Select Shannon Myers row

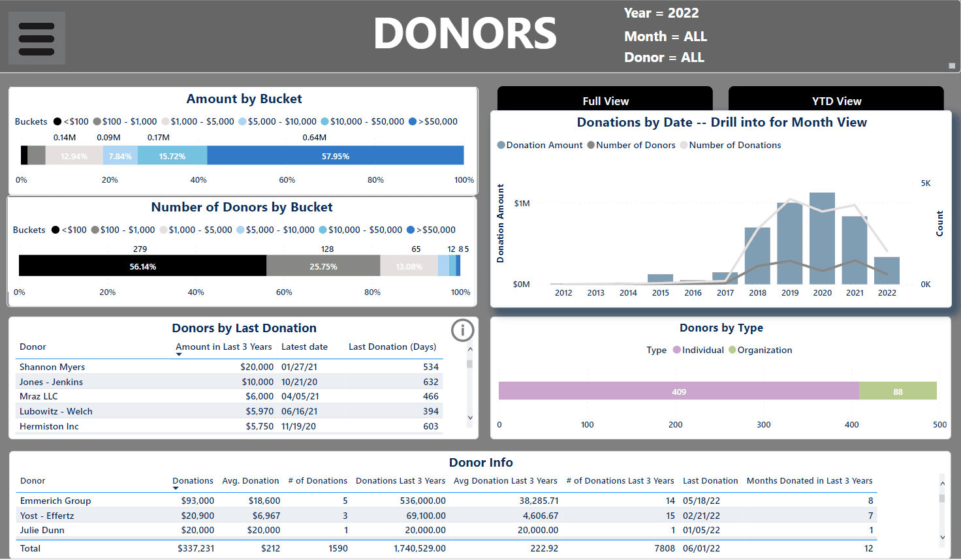tap(228, 367)
